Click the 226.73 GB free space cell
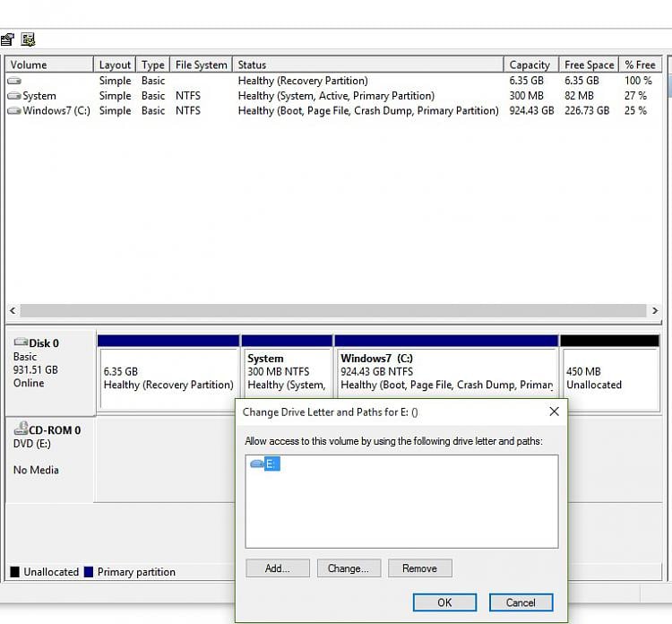The height and width of the screenshot is (624, 672). pos(587,110)
